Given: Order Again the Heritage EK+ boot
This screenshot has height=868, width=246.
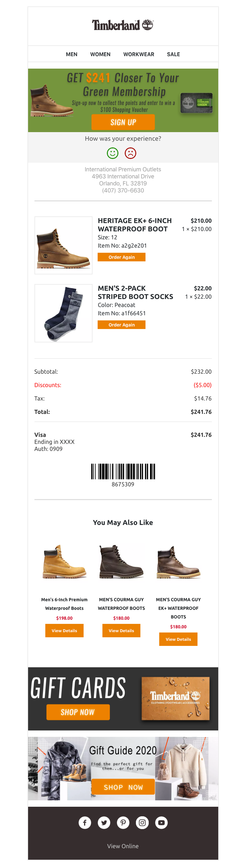Looking at the screenshot, I should (x=121, y=257).
